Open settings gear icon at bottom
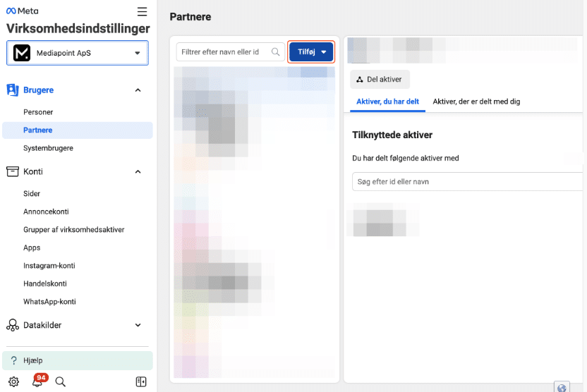The width and height of the screenshot is (587, 392). pyautogui.click(x=14, y=381)
